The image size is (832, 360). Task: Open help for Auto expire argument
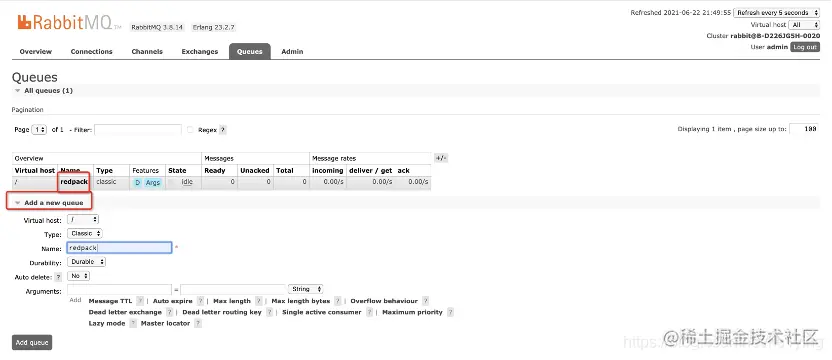click(x=201, y=301)
